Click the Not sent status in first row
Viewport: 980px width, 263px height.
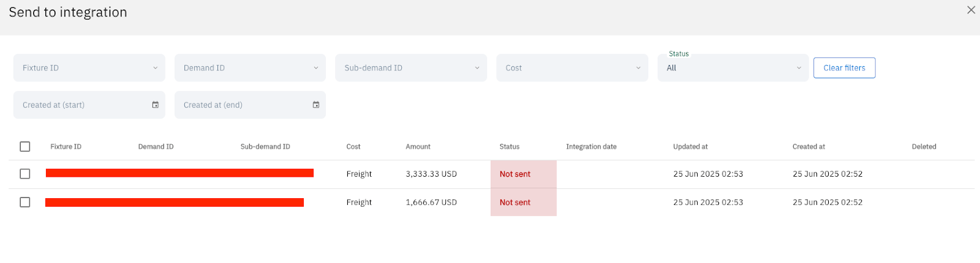(514, 174)
